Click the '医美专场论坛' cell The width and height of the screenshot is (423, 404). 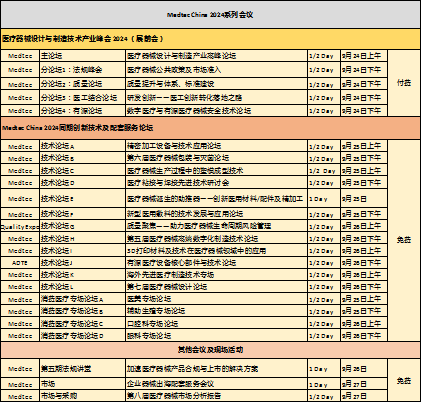(x=216, y=299)
